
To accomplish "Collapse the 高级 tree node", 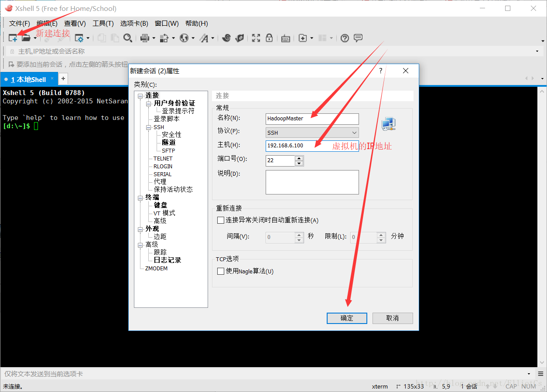I will click(x=140, y=245).
